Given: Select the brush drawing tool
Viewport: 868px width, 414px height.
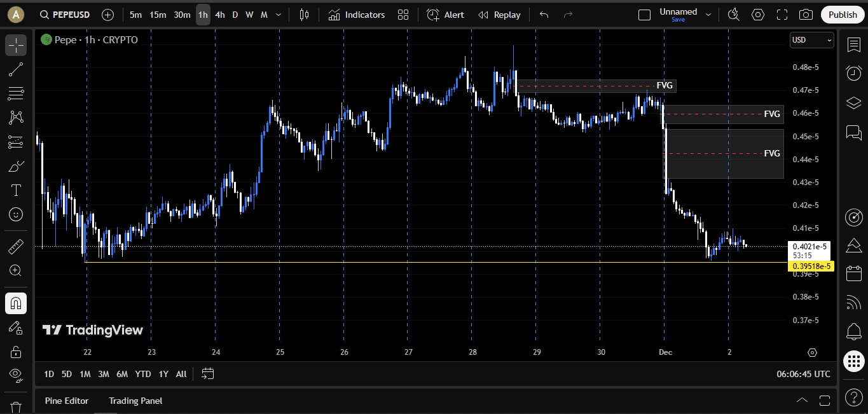Looking at the screenshot, I should tap(16, 167).
